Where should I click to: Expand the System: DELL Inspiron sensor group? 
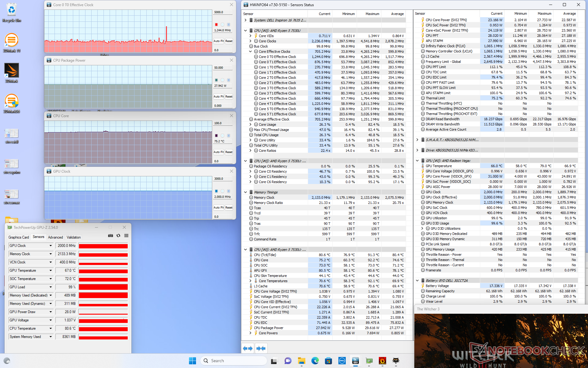point(246,20)
